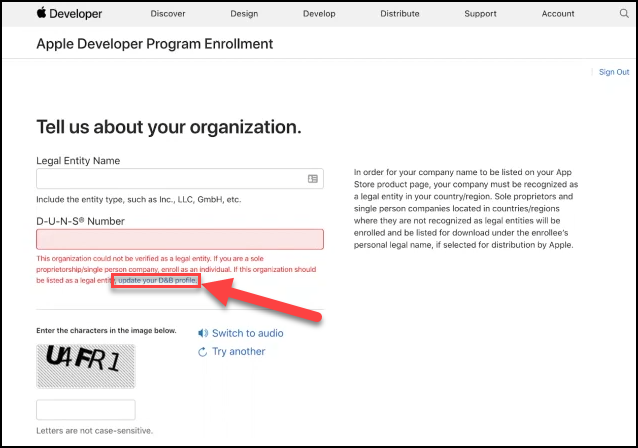The image size is (638, 448).
Task: Click the Try another text link
Action: (x=239, y=352)
